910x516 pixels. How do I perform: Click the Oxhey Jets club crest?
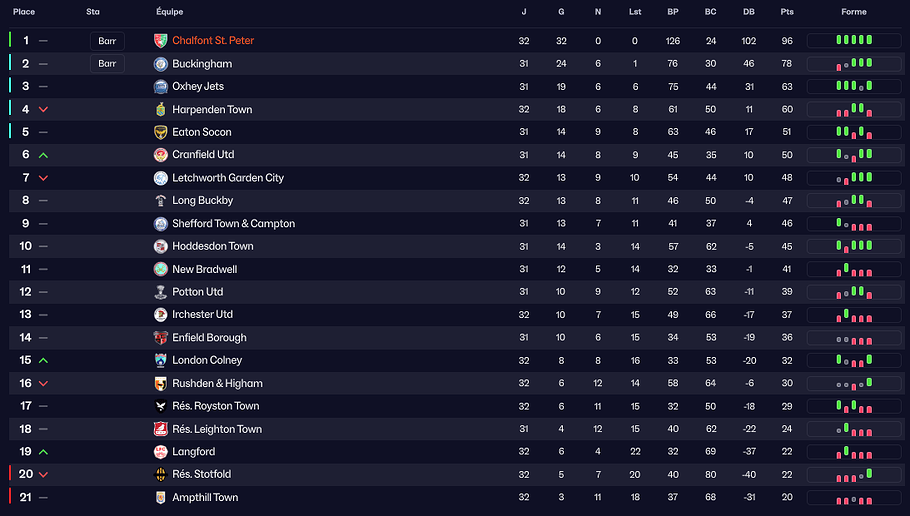(161, 87)
